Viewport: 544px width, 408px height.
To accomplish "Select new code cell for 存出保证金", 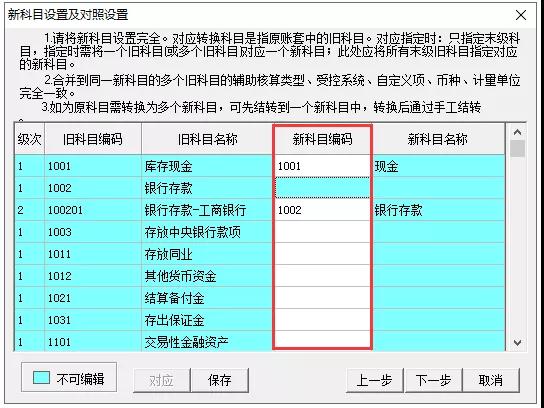I will [x=322, y=320].
